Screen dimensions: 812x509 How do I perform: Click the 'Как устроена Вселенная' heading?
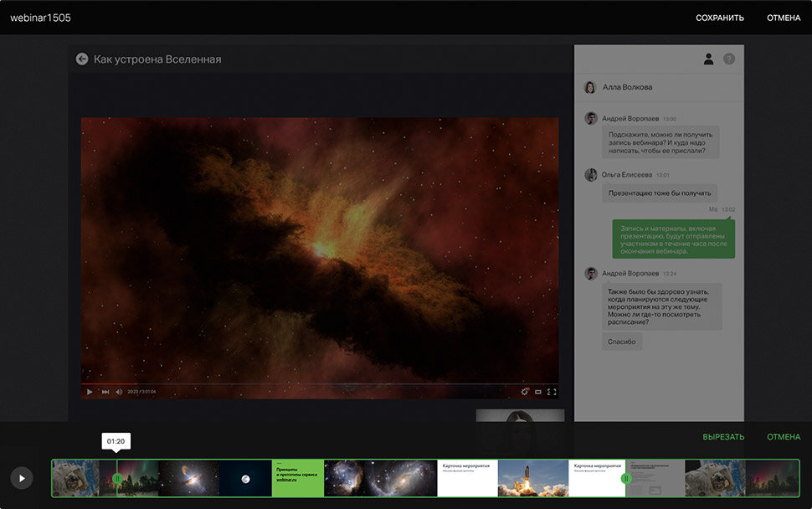click(x=157, y=59)
